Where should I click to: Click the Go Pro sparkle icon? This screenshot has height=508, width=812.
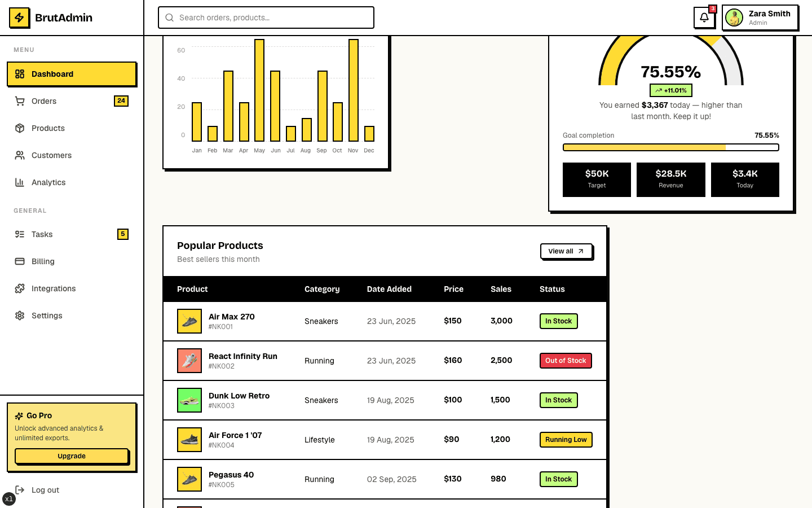point(19,416)
